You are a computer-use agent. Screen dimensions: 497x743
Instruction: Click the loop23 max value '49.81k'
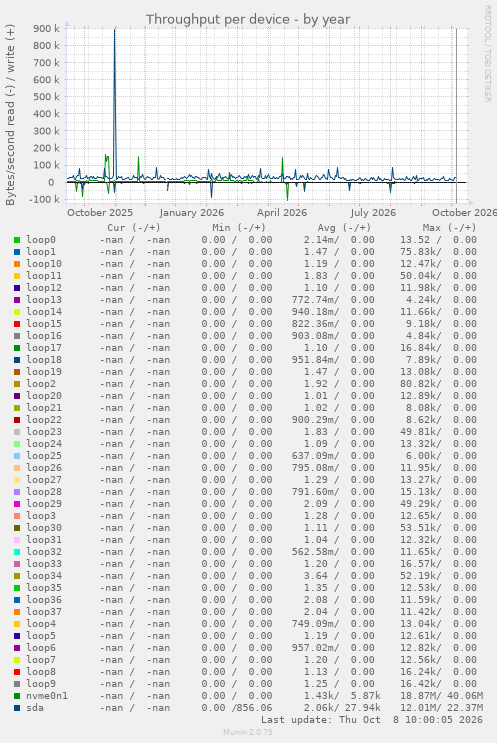(x=421, y=432)
